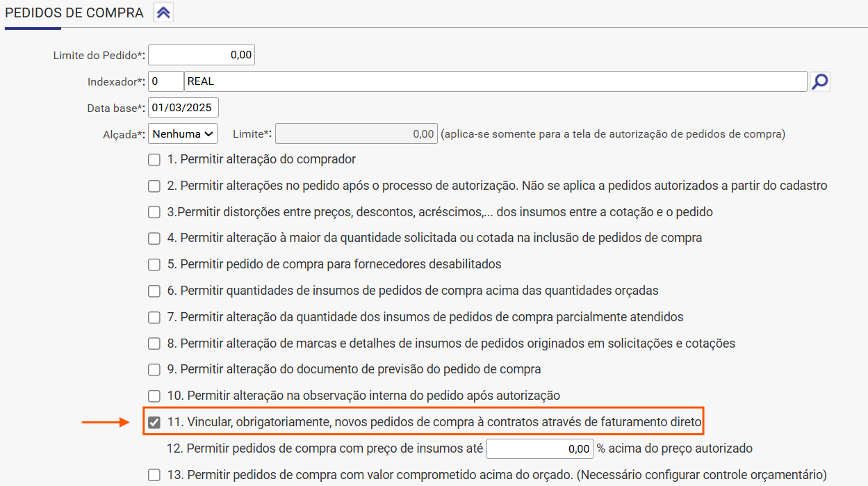Screen dimensions: 868x486
Task: Edit the option 12 percentage field
Action: point(540,449)
